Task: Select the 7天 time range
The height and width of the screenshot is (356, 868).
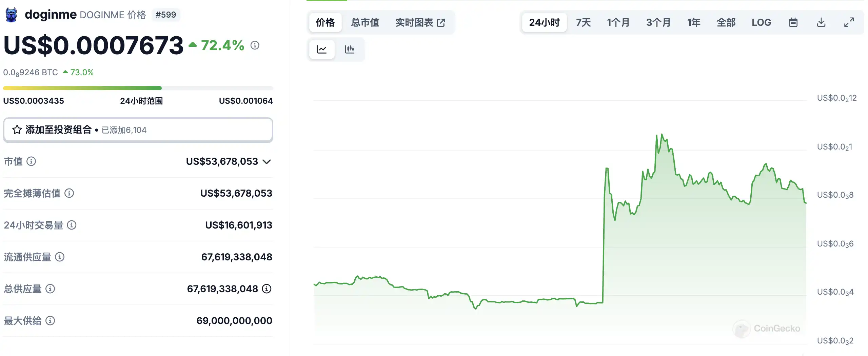Action: point(583,23)
